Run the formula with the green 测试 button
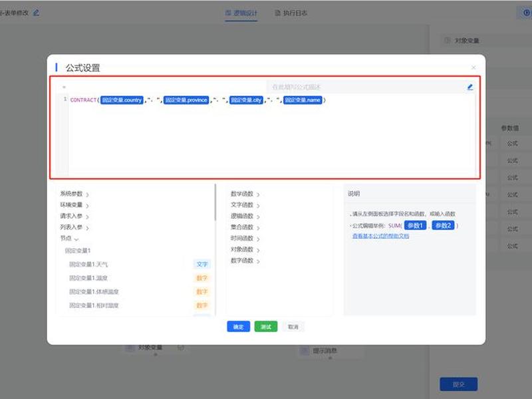The height and width of the screenshot is (399, 532). (266, 327)
